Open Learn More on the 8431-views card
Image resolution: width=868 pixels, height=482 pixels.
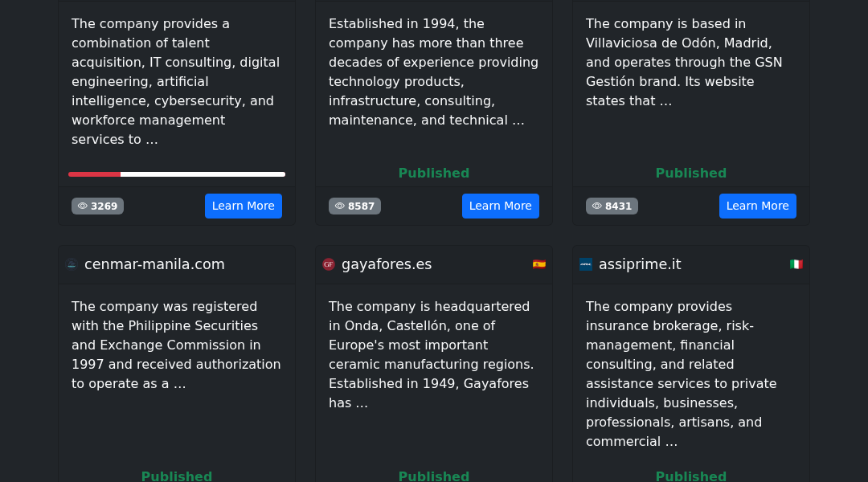click(x=758, y=206)
